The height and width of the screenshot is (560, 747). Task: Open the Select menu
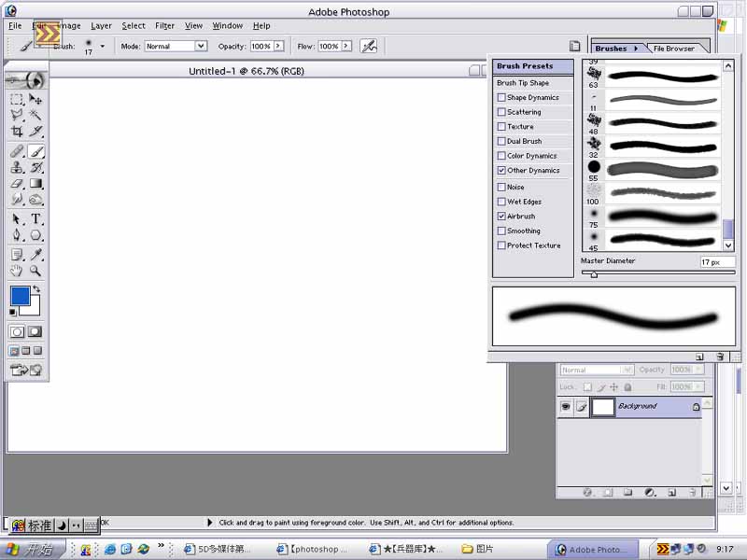pyautogui.click(x=134, y=26)
